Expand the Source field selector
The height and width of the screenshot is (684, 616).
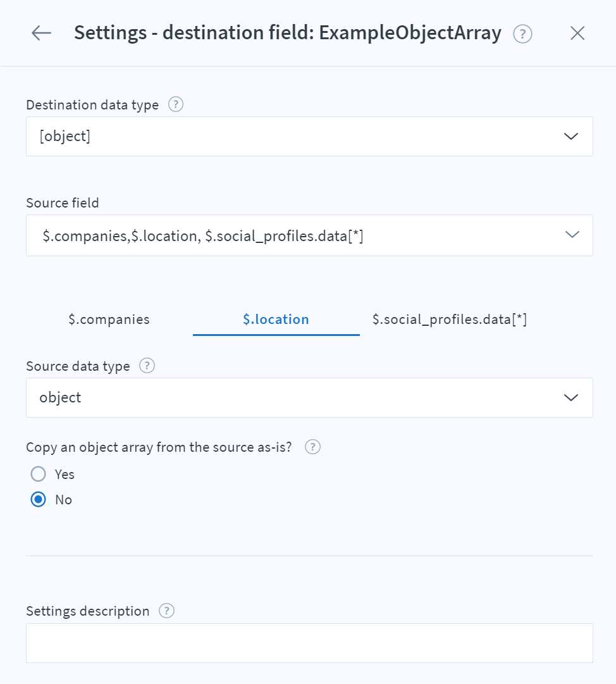309,235
